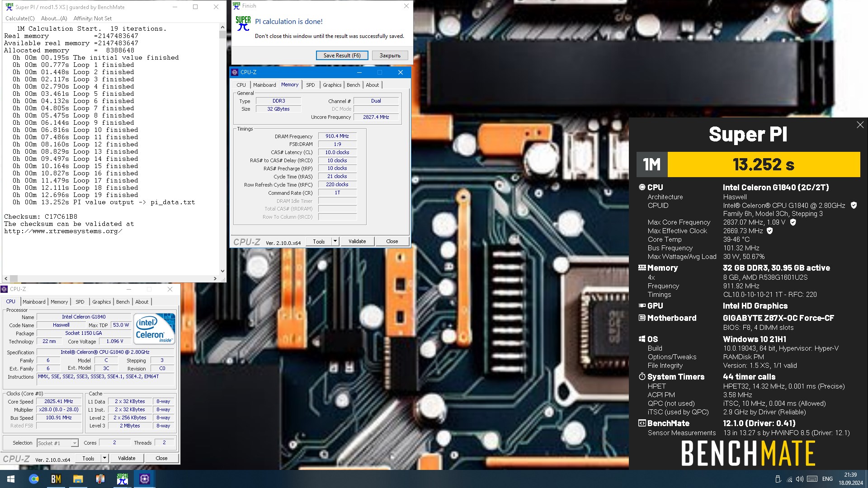Click the Motherboard section icon in BenchMate
The height and width of the screenshot is (488, 868).
tap(642, 318)
